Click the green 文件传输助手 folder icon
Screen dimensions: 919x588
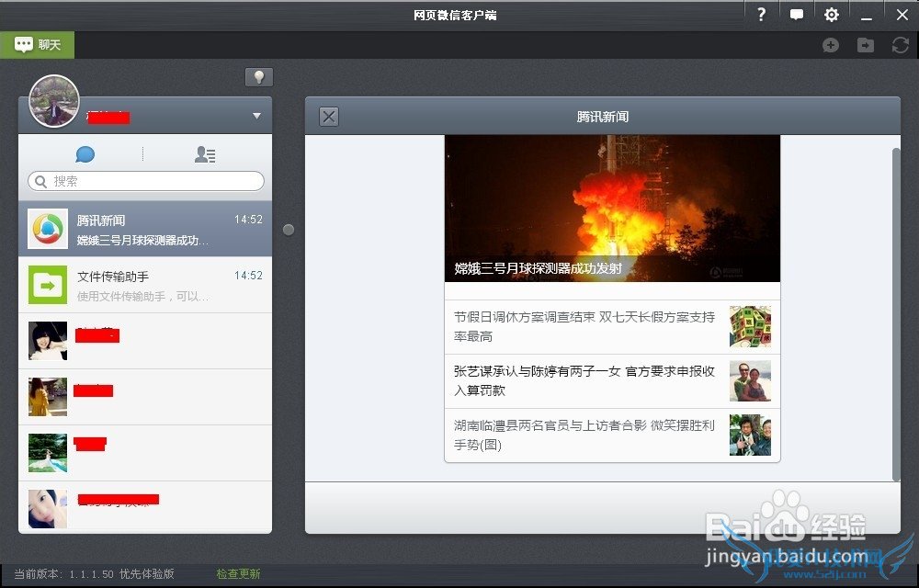coord(48,285)
